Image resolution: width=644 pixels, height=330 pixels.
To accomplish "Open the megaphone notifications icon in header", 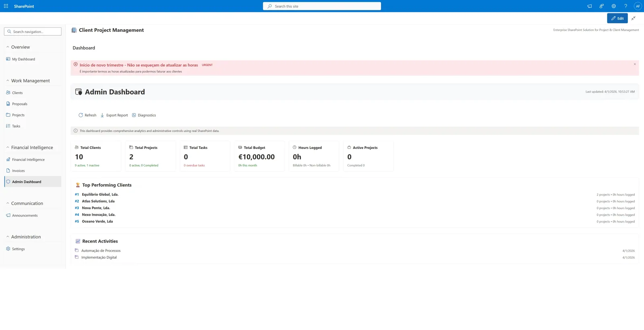I will 589,6.
